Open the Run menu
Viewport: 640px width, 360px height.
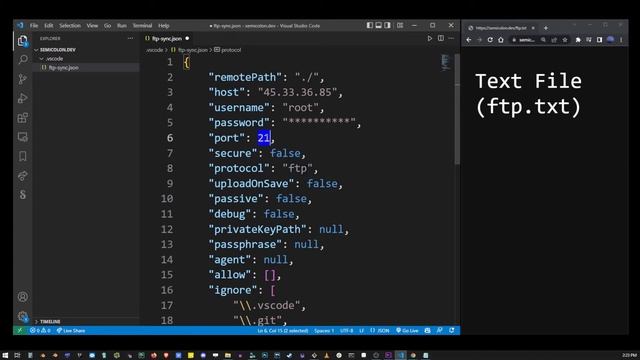click(122, 25)
